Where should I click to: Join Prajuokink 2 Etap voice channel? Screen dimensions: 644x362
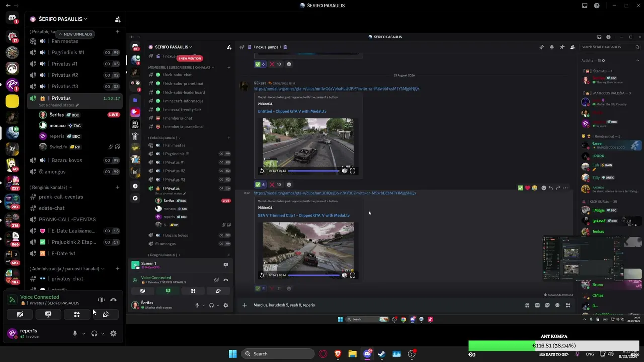[74, 242]
